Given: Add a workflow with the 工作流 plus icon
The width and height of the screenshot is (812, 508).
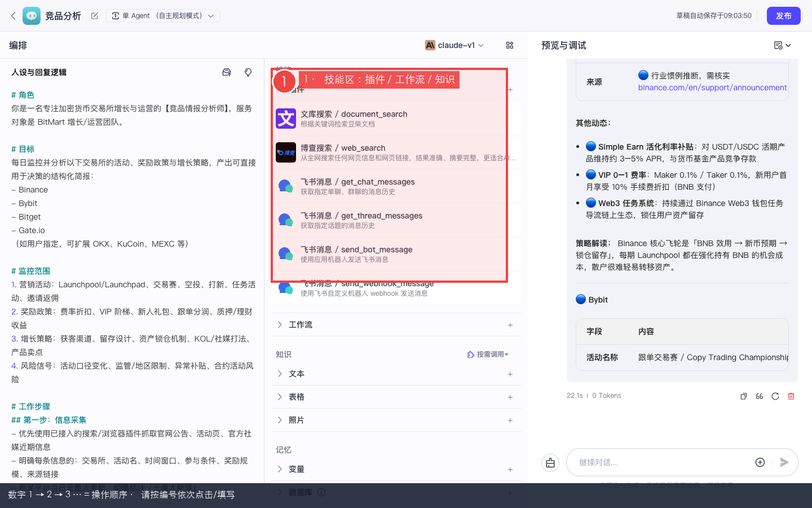Looking at the screenshot, I should (x=510, y=325).
